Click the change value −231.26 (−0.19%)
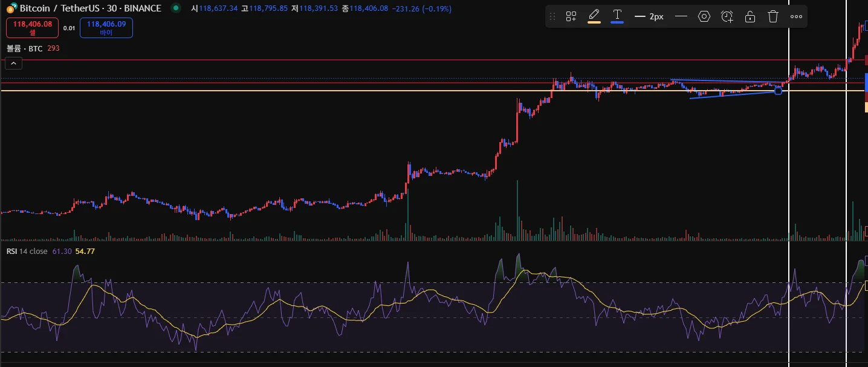Image resolution: width=868 pixels, height=367 pixels. [421, 9]
